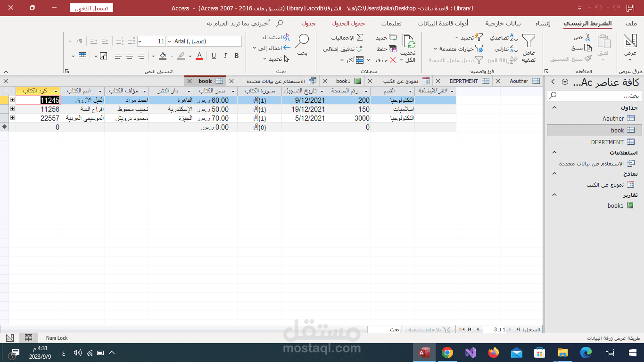The height and width of the screenshot is (362, 644).
Task: Switch to the Table Fields (حقول الجدول) tab
Action: [349, 24]
